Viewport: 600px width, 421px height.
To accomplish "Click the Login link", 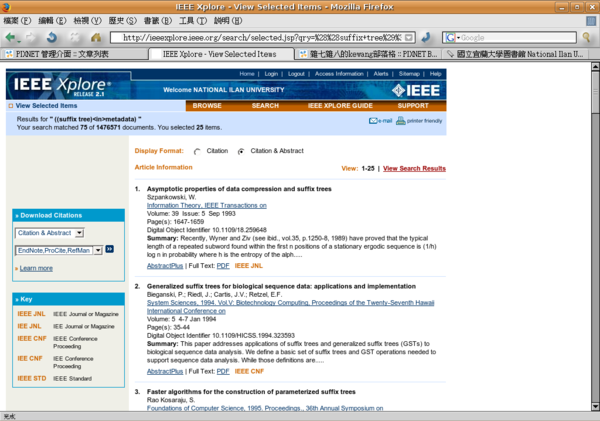I will (x=271, y=74).
